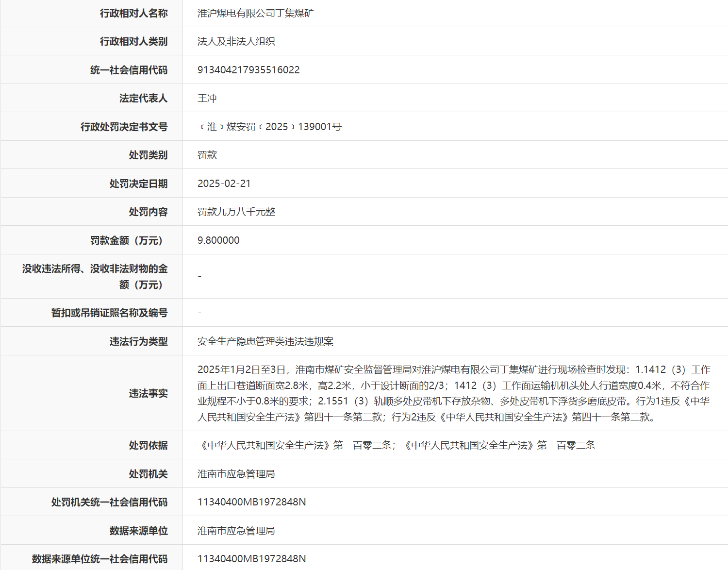Click the label "处罚机关统一社会信用代码"
This screenshot has height=570, width=728.
click(109, 502)
